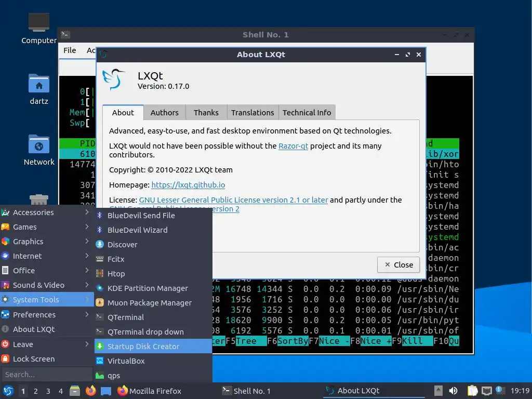
Task: Click the Office category icon
Action: point(5,271)
